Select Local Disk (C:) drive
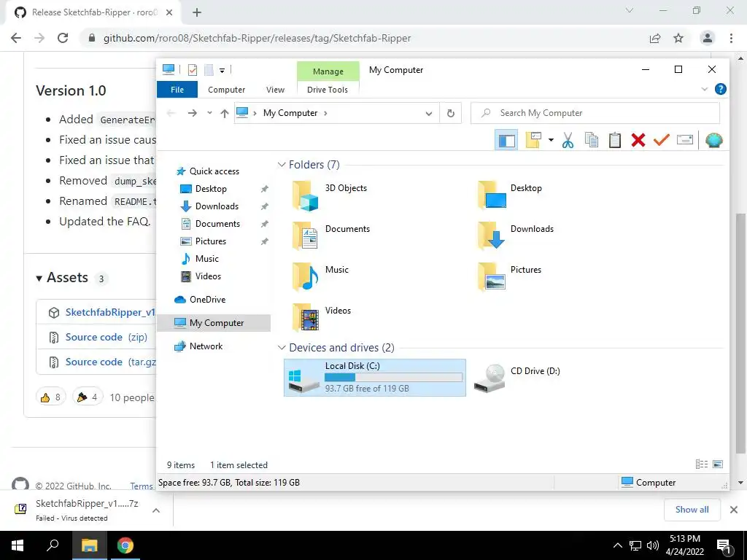 pyautogui.click(x=375, y=378)
